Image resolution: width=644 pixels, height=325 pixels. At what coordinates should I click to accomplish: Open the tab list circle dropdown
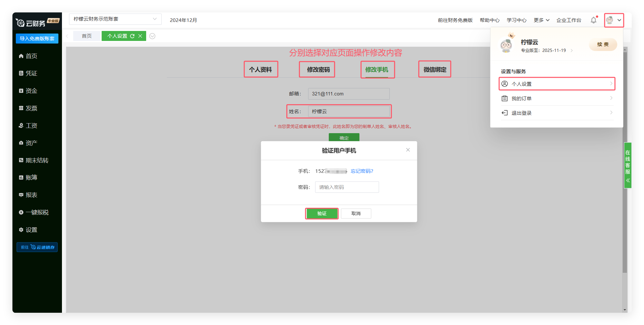click(152, 36)
